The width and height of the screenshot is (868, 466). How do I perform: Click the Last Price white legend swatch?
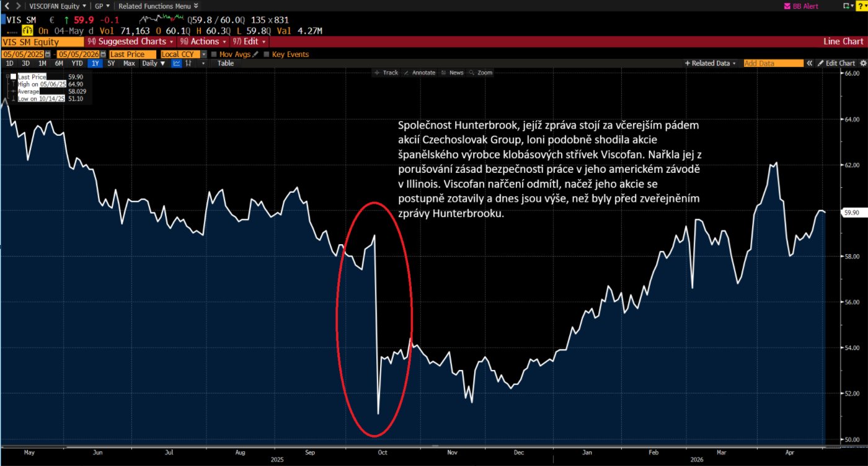[x=13, y=76]
